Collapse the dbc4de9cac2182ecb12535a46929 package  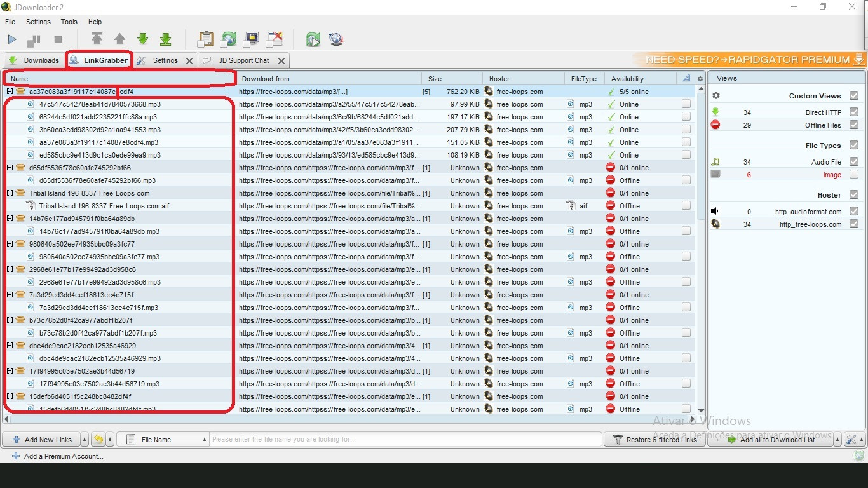point(10,346)
